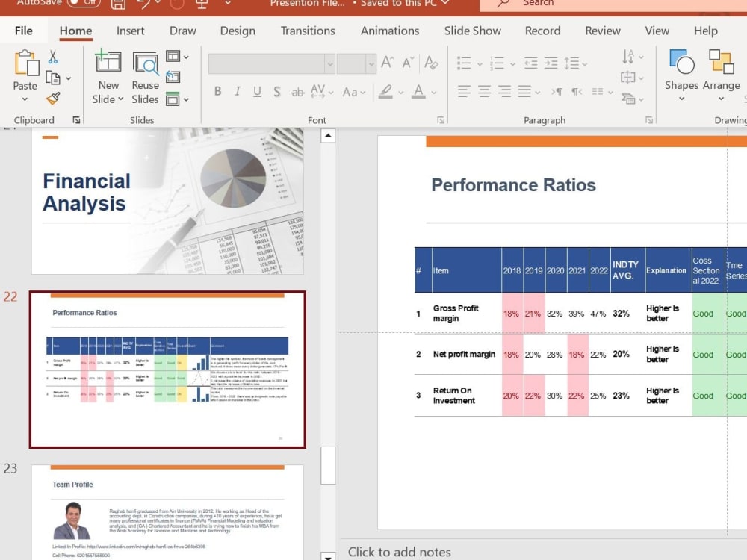
Task: Open the Shapes gallery icon
Action: pos(681,63)
